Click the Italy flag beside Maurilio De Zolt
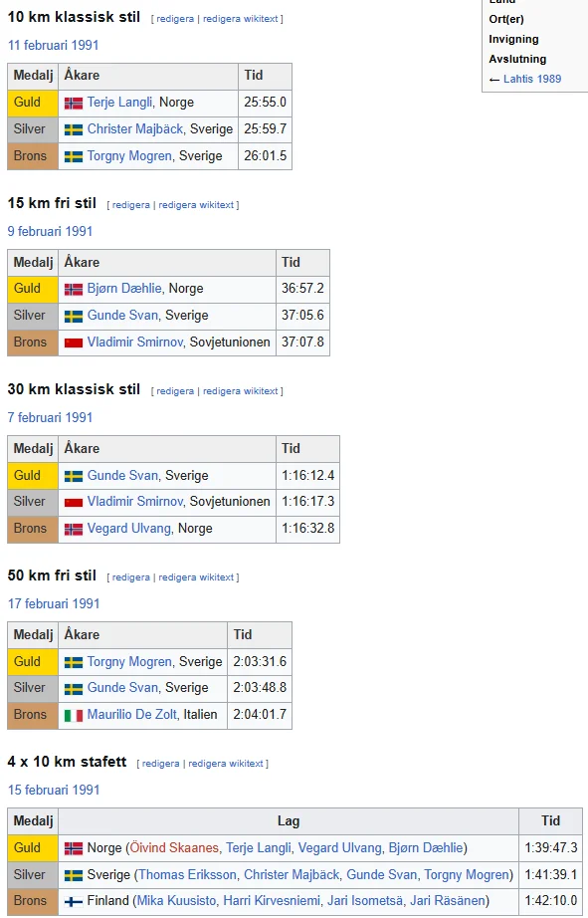 click(74, 716)
